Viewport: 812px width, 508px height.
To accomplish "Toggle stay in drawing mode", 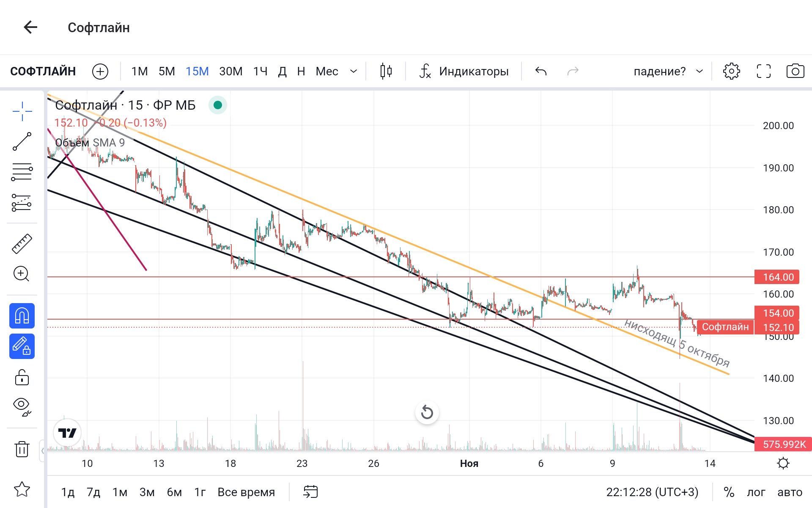I will coord(22,346).
